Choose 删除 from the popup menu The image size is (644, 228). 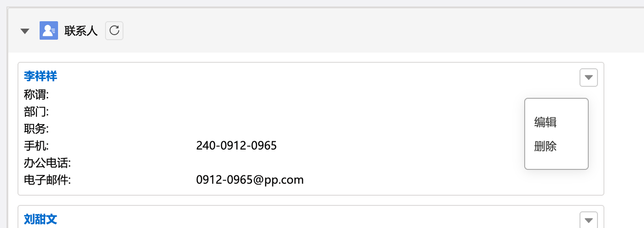545,147
